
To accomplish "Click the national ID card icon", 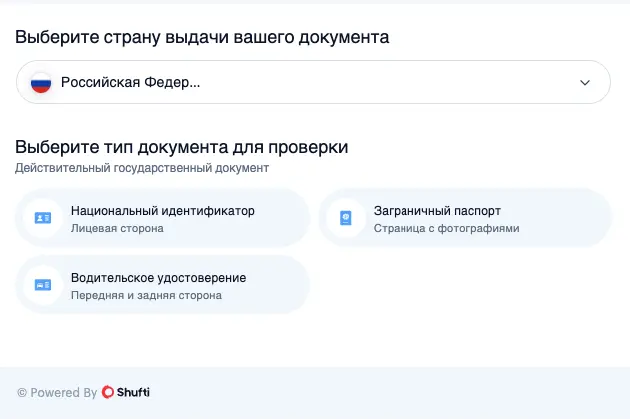I will click(42, 218).
